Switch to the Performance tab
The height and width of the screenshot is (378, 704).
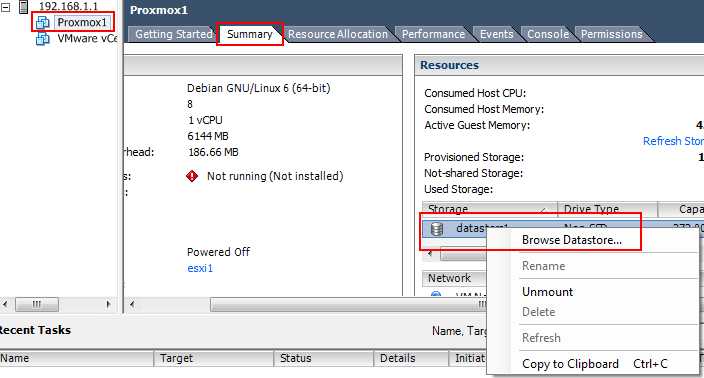pyautogui.click(x=433, y=34)
